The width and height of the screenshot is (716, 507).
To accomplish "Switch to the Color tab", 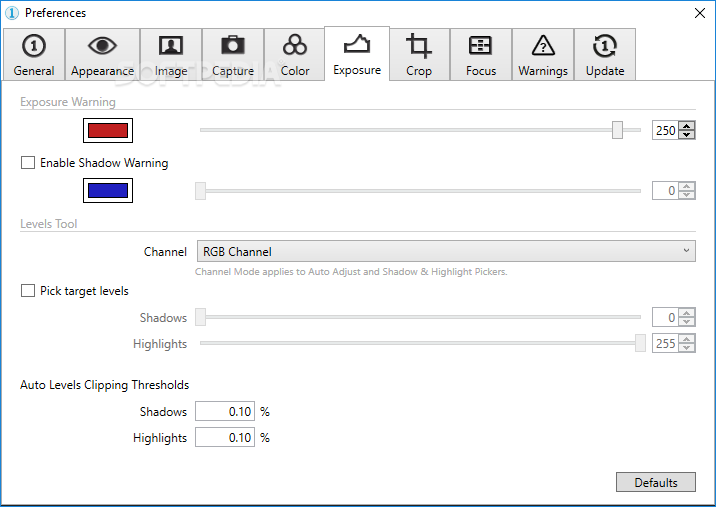I will click(x=295, y=55).
